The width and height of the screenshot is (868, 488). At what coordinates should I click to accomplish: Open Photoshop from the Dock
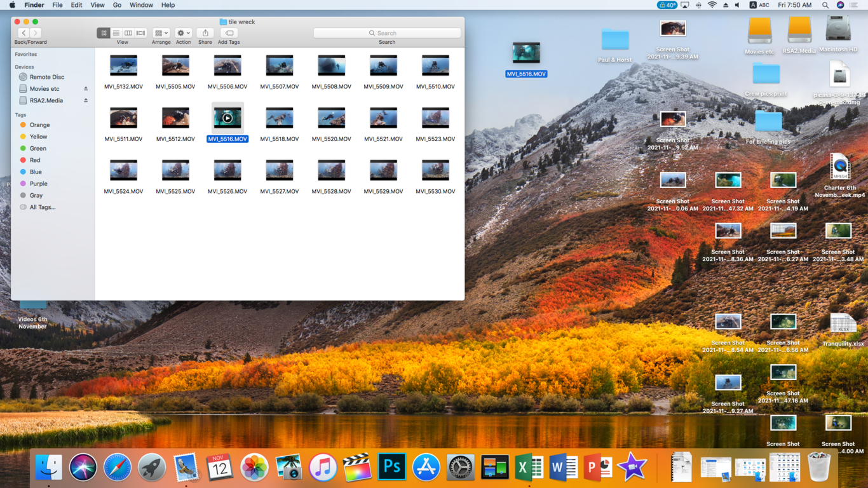point(391,468)
